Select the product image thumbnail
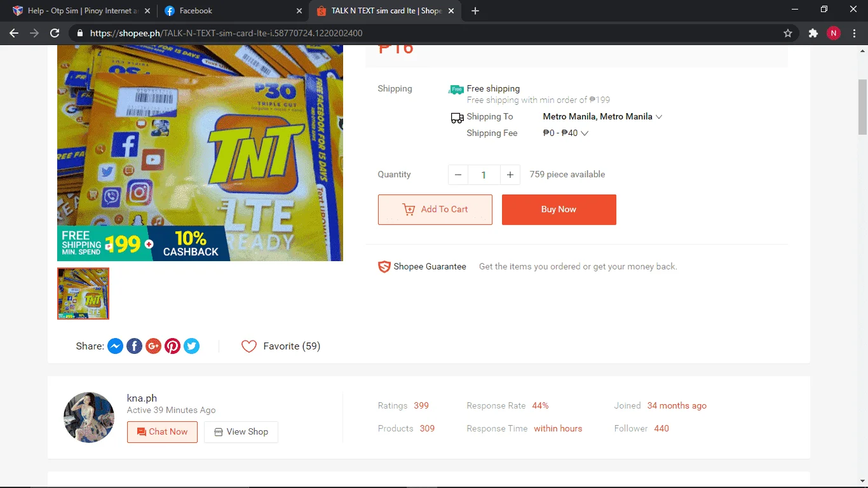Image resolution: width=868 pixels, height=488 pixels. pos(83,294)
